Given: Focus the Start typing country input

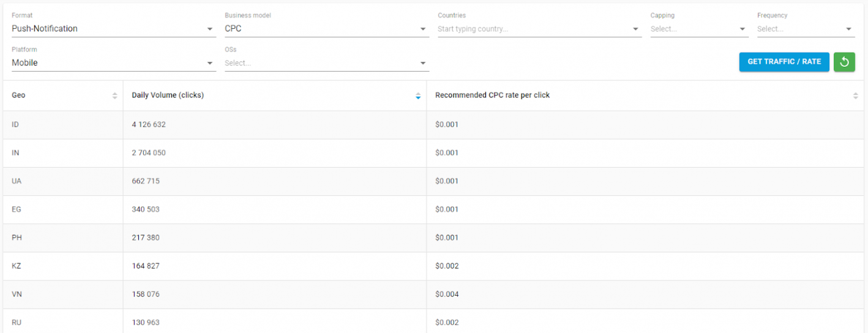Looking at the screenshot, I should click(x=533, y=29).
